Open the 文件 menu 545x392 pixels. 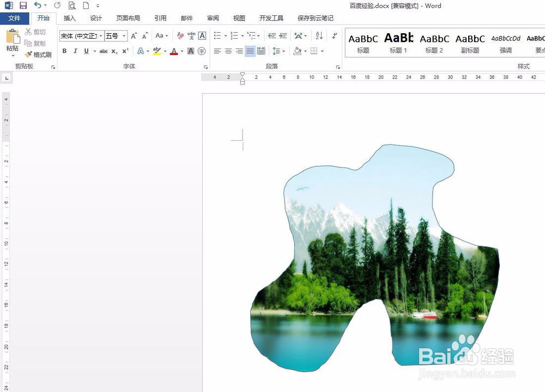[14, 18]
